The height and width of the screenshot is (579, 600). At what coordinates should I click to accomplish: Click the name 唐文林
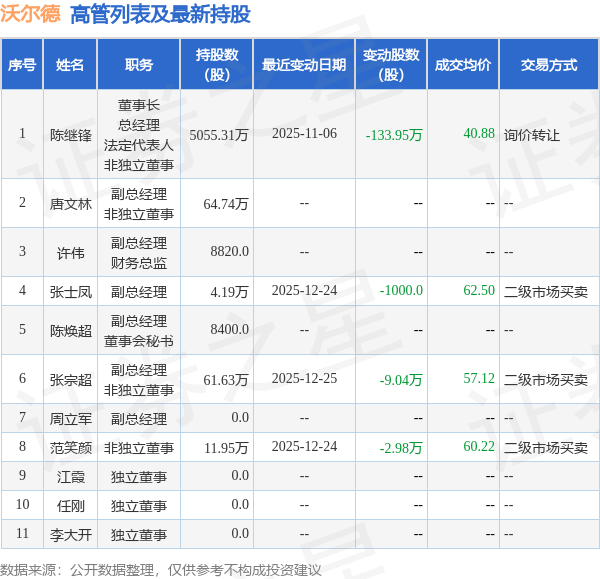pyautogui.click(x=71, y=204)
